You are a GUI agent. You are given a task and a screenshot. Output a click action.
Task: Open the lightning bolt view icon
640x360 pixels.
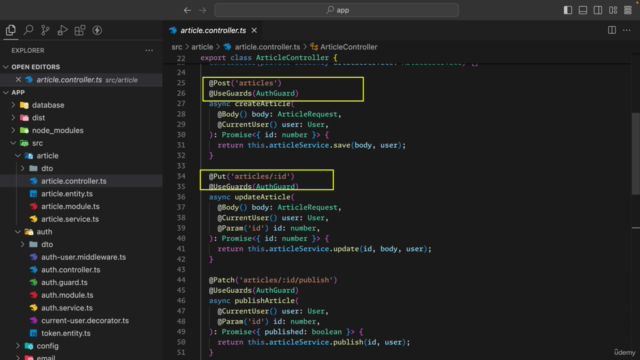point(97,30)
